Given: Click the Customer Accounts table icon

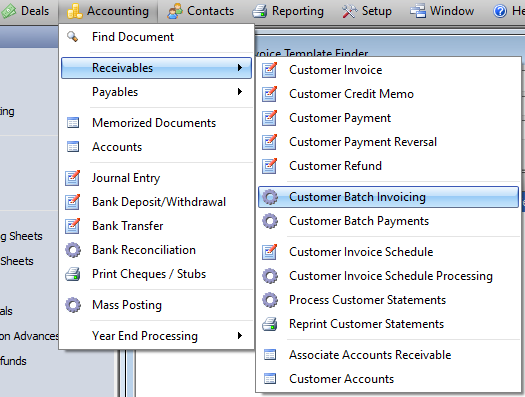Looking at the screenshot, I should pos(270,379).
